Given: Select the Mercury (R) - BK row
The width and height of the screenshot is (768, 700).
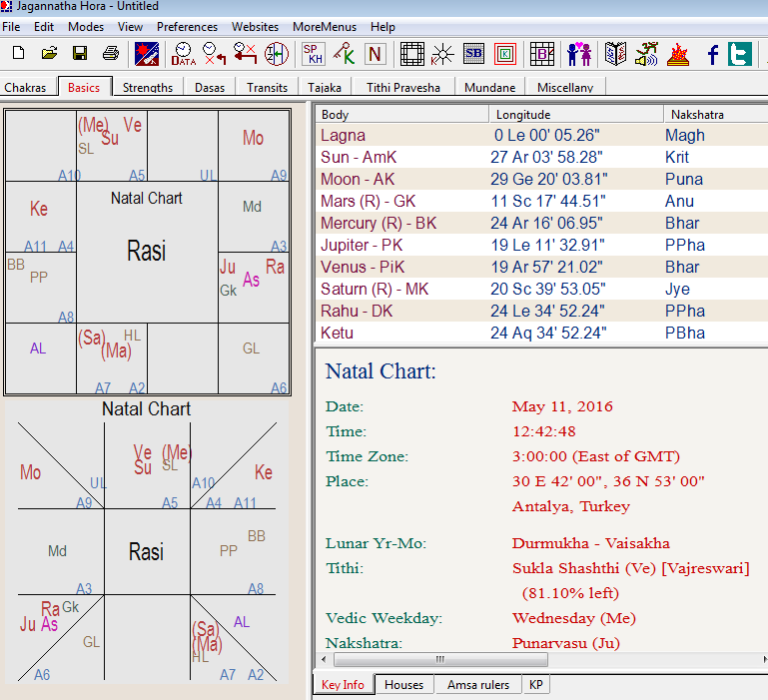Looking at the screenshot, I should (x=541, y=223).
